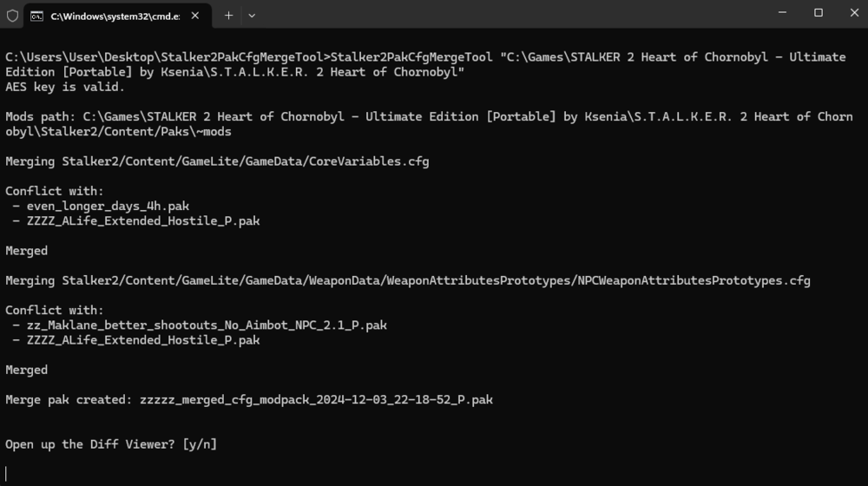Click the first "Conflict with:" heading
Screen dimensions: 868x486
tap(54, 191)
